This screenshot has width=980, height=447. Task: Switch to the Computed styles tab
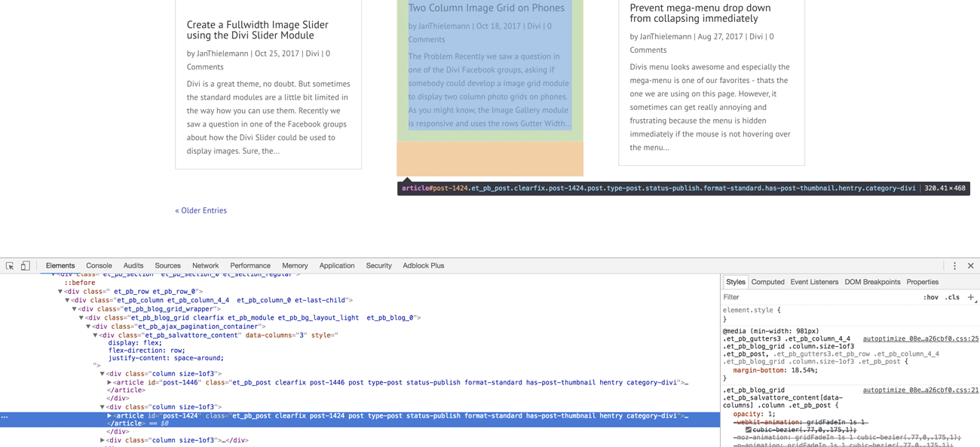767,282
